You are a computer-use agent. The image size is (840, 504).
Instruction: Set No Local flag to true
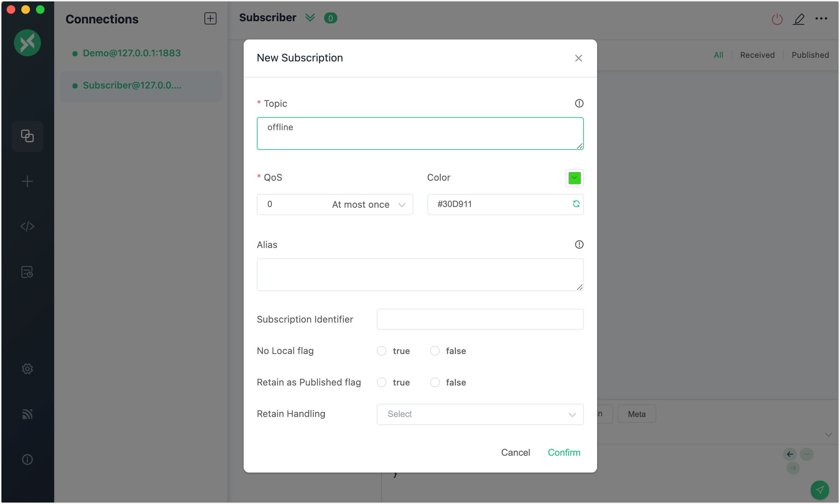pos(382,351)
